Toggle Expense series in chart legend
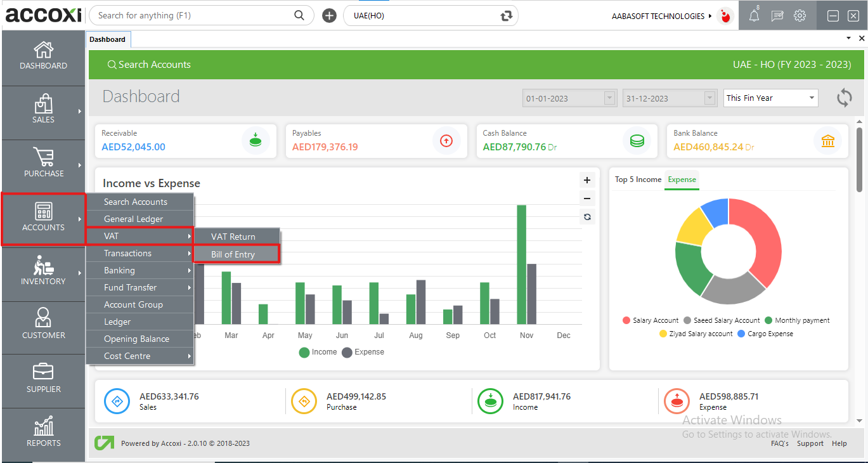Screen dimensions: 868x463 tap(363, 352)
